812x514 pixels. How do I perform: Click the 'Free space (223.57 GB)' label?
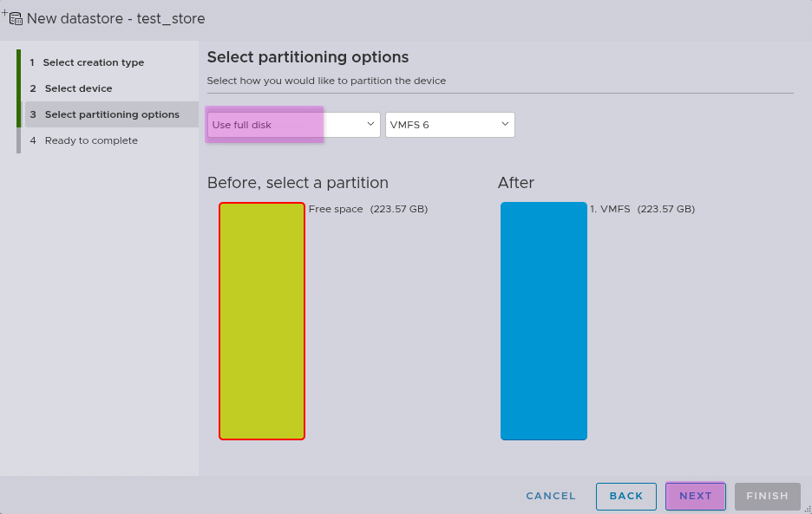[368, 209]
